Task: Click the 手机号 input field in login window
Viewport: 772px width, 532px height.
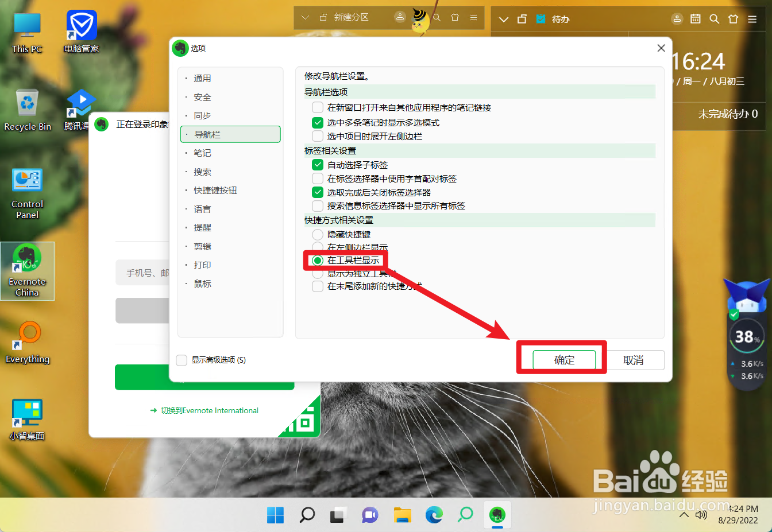Action: [144, 273]
